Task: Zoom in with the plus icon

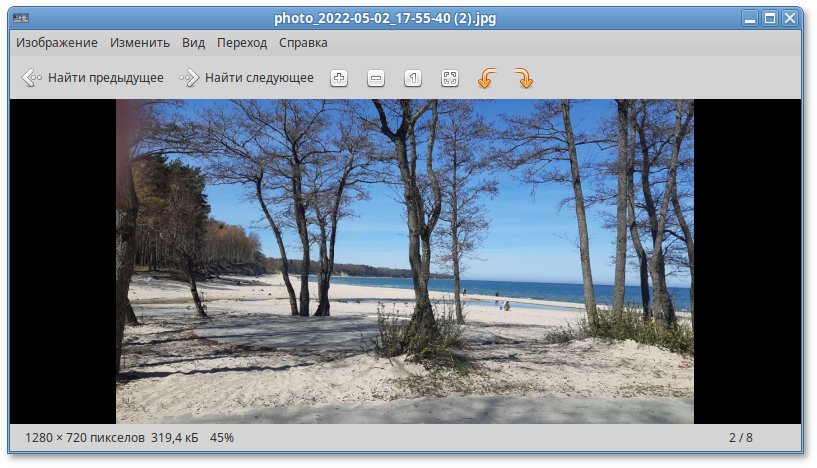Action: pyautogui.click(x=339, y=78)
